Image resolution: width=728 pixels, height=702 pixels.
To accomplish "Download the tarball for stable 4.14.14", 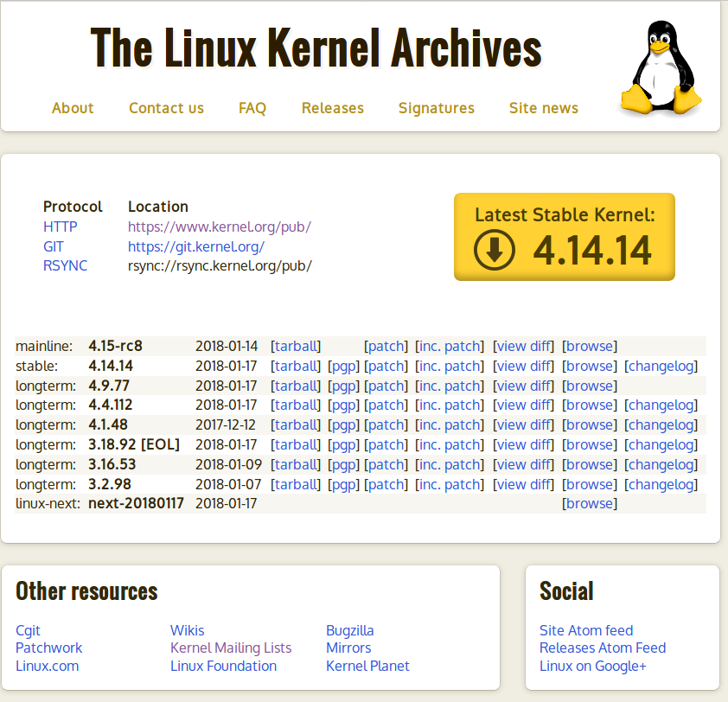I will point(296,366).
